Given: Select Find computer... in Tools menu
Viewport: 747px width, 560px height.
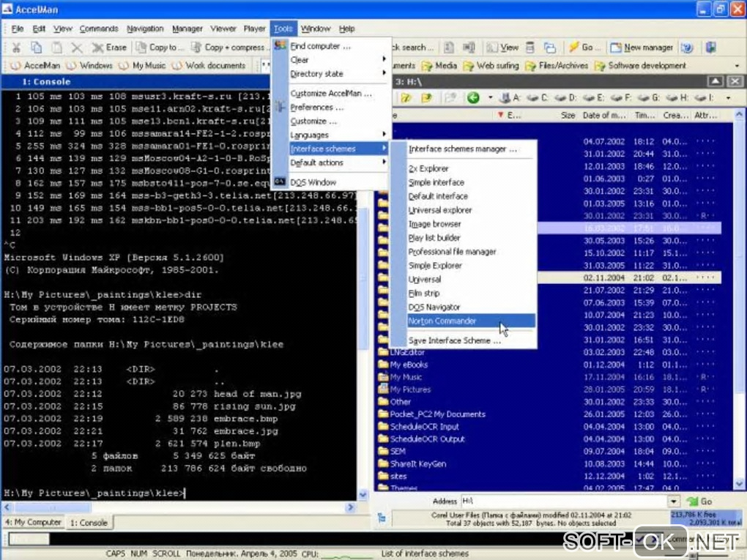Looking at the screenshot, I should pos(330,46).
